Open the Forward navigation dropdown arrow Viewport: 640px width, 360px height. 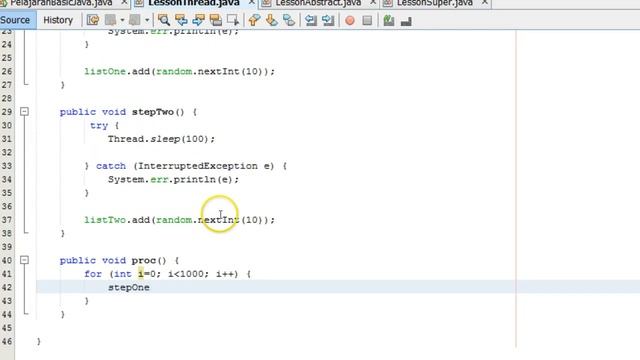pyautogui.click(x=147, y=20)
